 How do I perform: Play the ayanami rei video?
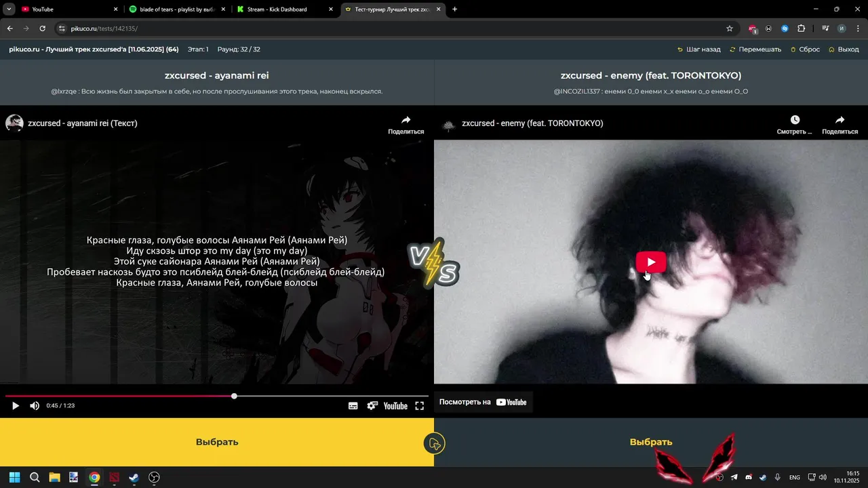click(16, 406)
